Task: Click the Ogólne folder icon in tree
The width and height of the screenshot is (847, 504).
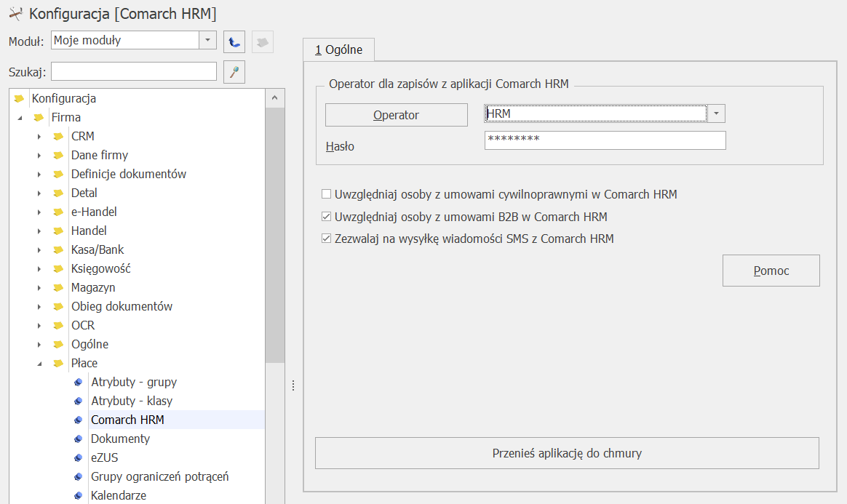Action: [x=58, y=344]
